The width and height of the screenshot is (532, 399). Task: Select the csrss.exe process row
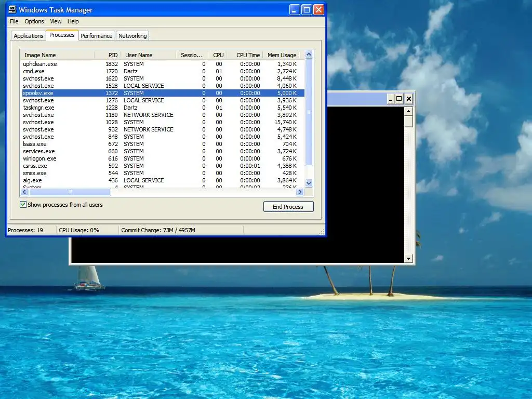(x=163, y=166)
